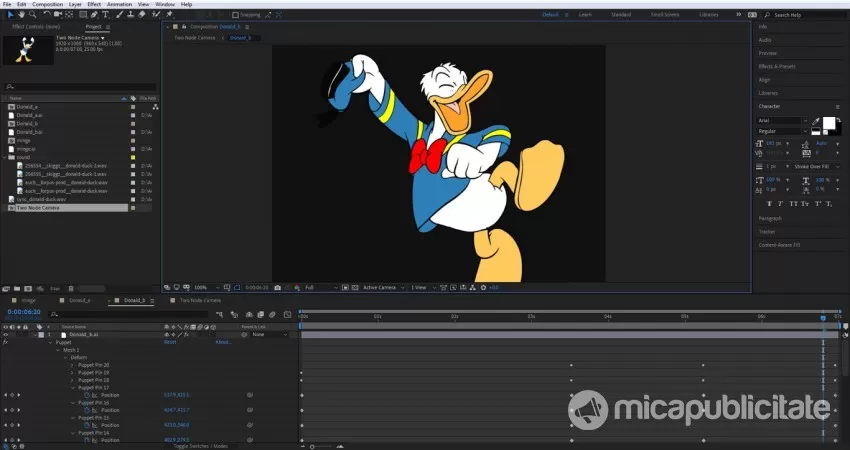Select the Eraser tool
Screen dimensions: 850x450
click(141, 15)
